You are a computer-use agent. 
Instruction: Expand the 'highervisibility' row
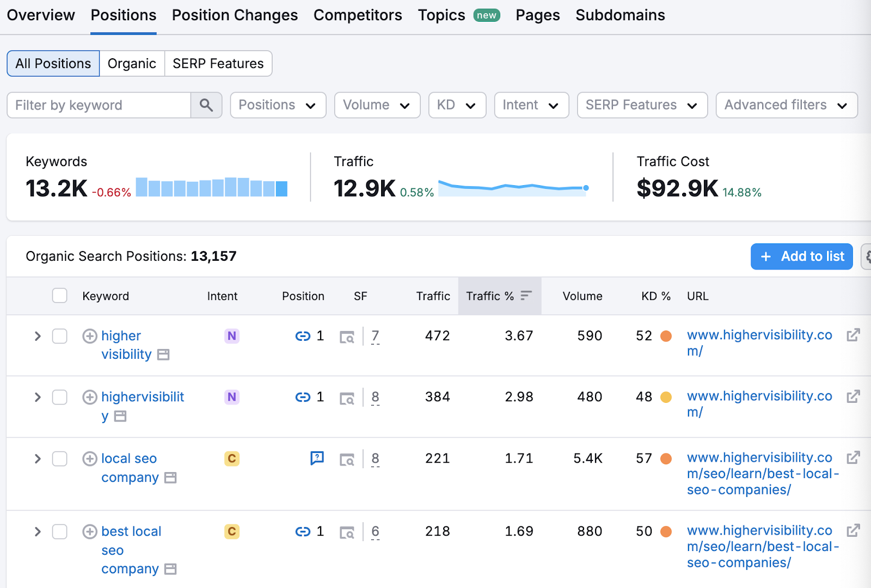click(38, 397)
